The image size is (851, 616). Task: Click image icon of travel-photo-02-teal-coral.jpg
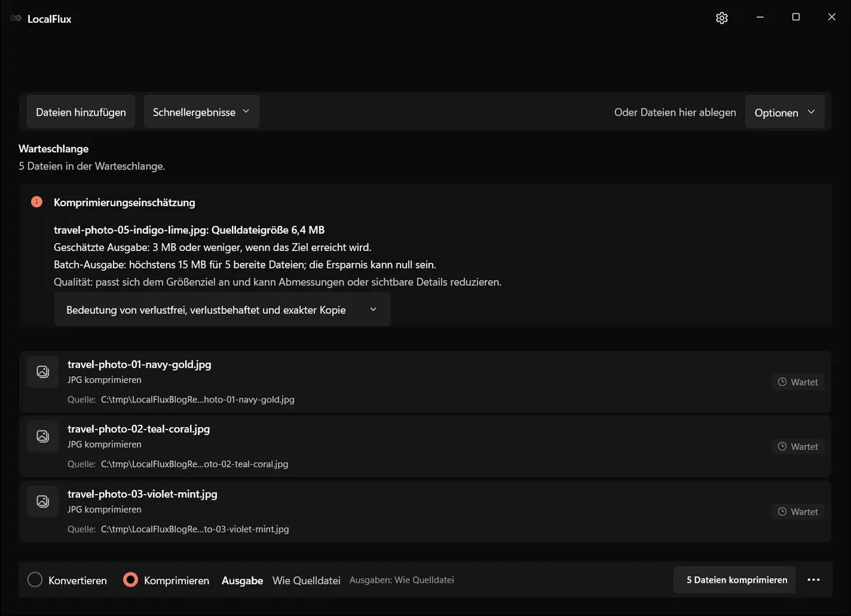pos(43,436)
